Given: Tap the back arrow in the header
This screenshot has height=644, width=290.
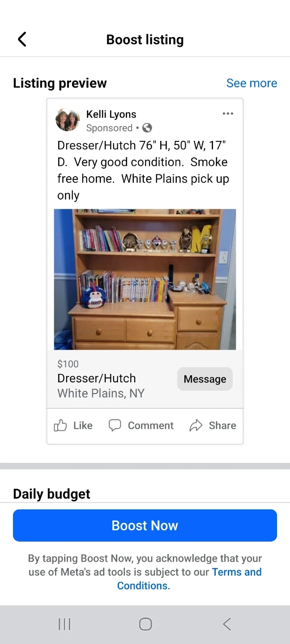Looking at the screenshot, I should (22, 39).
